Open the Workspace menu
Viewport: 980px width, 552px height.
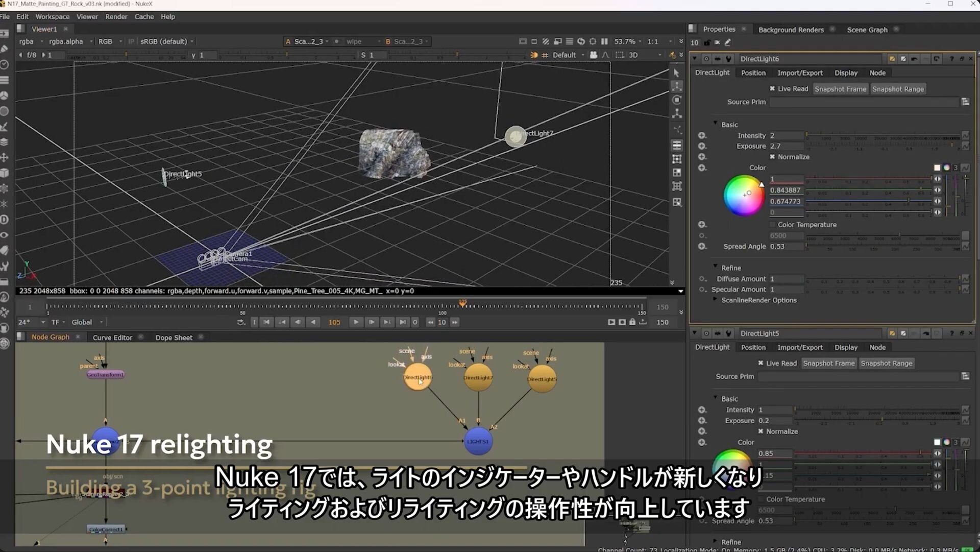point(52,17)
